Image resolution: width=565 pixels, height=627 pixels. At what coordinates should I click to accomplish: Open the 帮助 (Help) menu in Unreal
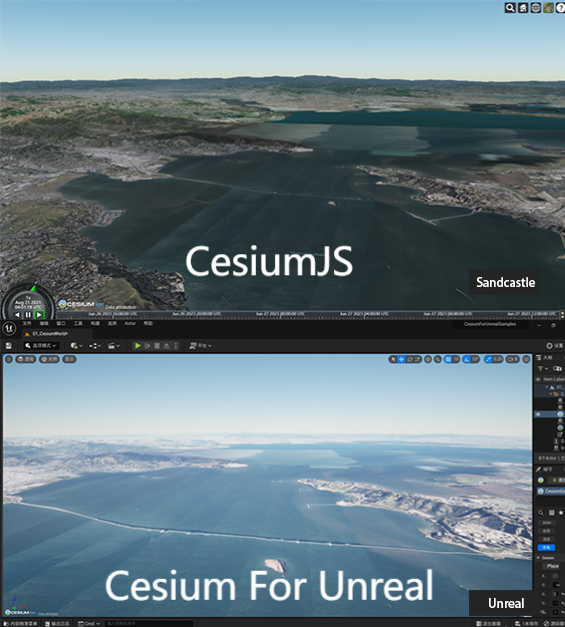[x=148, y=323]
